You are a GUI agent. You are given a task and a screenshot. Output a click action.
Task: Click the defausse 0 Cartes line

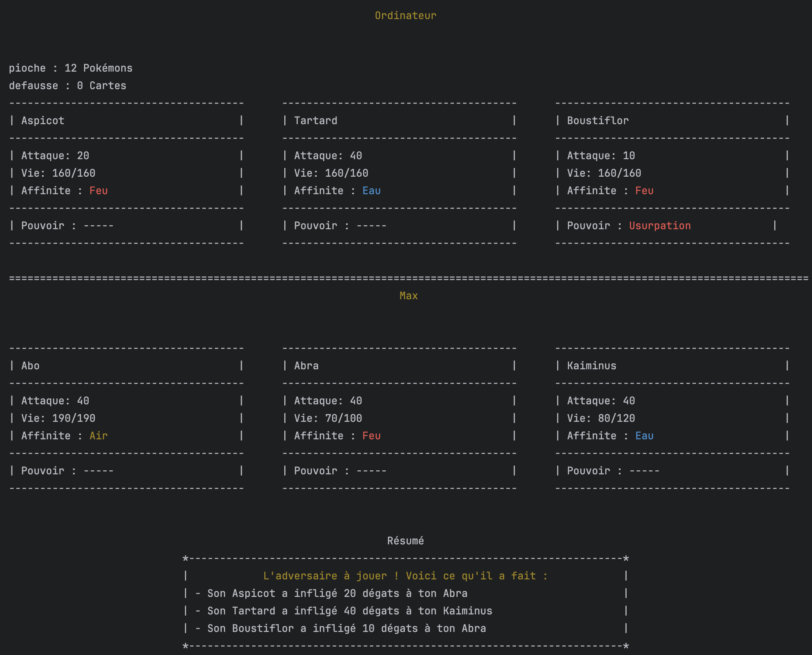(x=68, y=86)
